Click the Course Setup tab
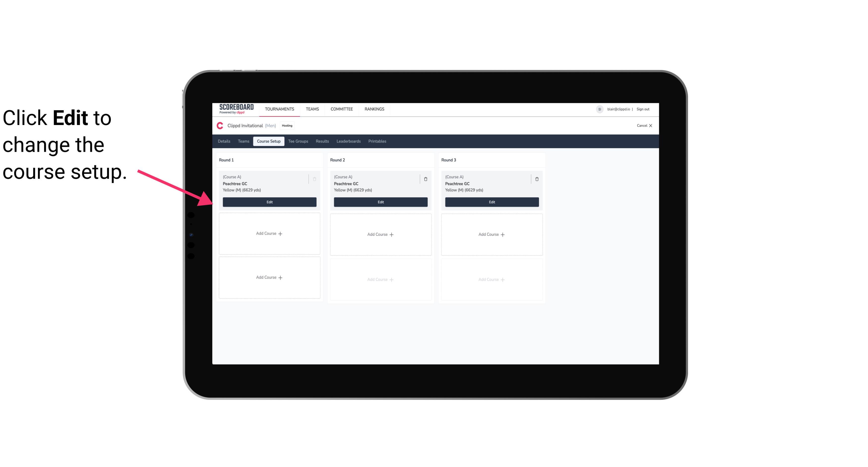The height and width of the screenshot is (467, 868). pyautogui.click(x=268, y=141)
